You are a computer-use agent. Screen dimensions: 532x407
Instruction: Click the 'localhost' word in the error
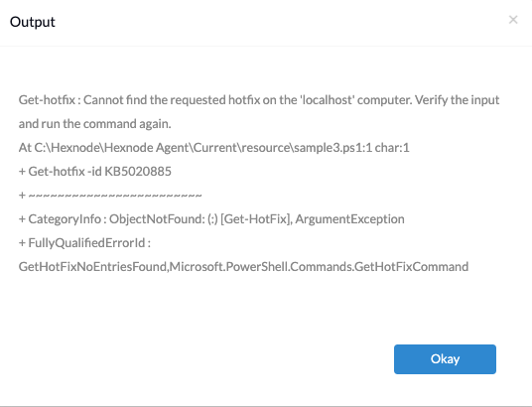coord(327,100)
